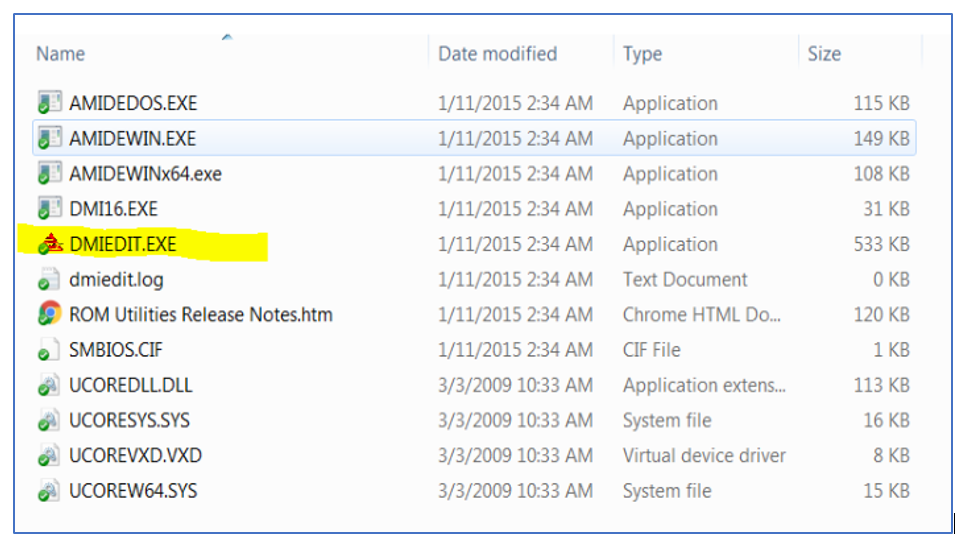This screenshot has width=956, height=534.
Task: Sort files by the Name column
Action: click(x=60, y=54)
